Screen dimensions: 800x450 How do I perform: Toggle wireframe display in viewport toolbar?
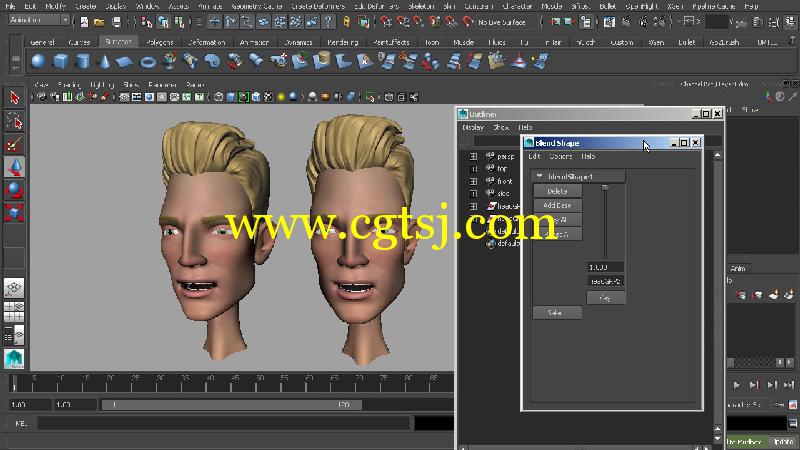tap(218, 97)
